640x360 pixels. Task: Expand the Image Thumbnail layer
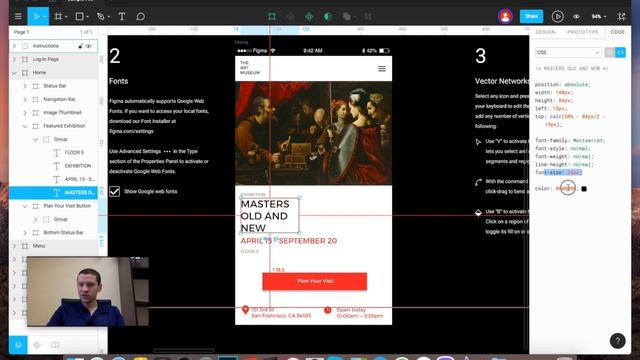(x=25, y=113)
